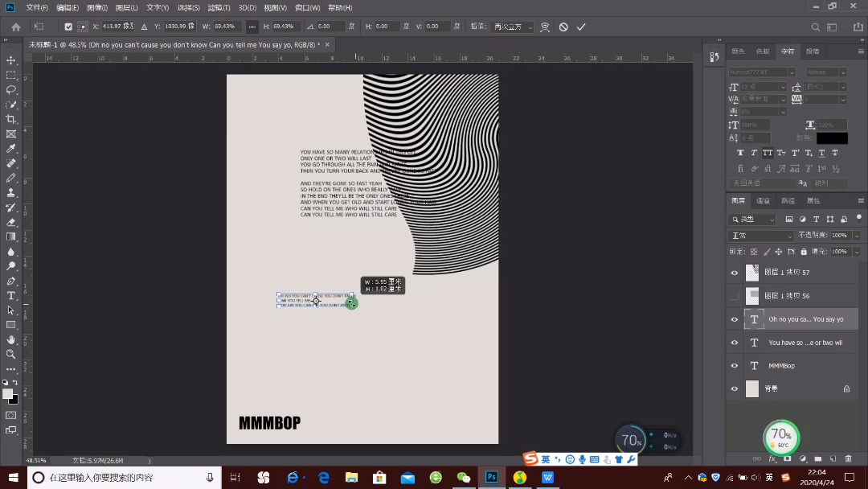Select the Zoom tool
The width and height of the screenshot is (868, 489).
[x=11, y=355]
